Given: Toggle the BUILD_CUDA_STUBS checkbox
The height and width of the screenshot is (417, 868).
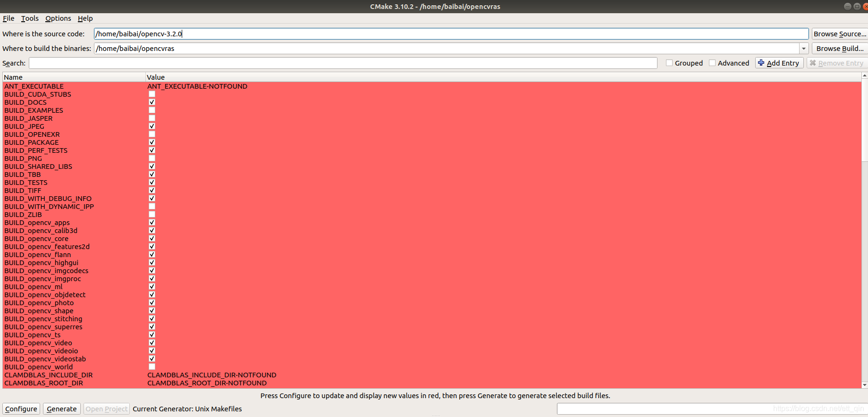Looking at the screenshot, I should click(152, 94).
